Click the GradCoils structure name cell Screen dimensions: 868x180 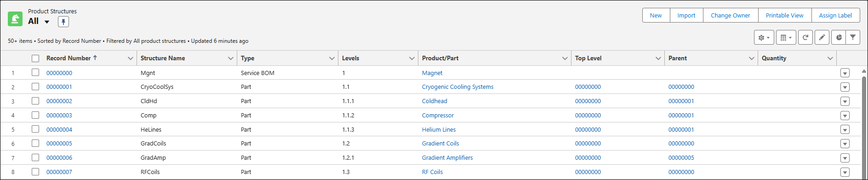coord(153,143)
